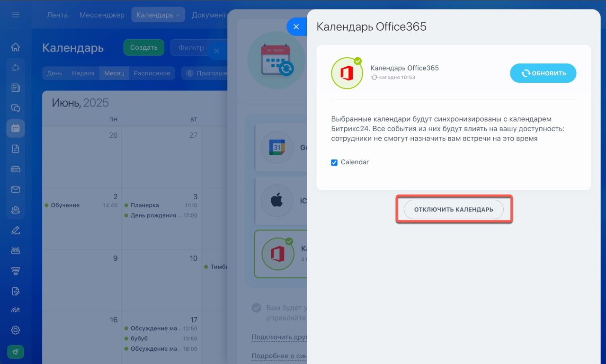The height and width of the screenshot is (364, 606).
Task: Click the calendar sync illustration icon
Action: pyautogui.click(x=277, y=60)
